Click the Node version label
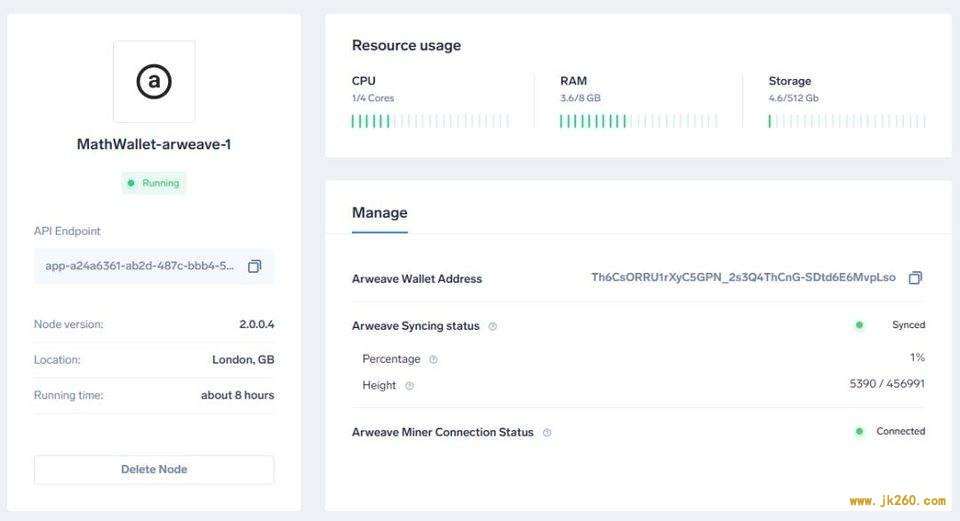Screen dimensions: 960x521 69,324
